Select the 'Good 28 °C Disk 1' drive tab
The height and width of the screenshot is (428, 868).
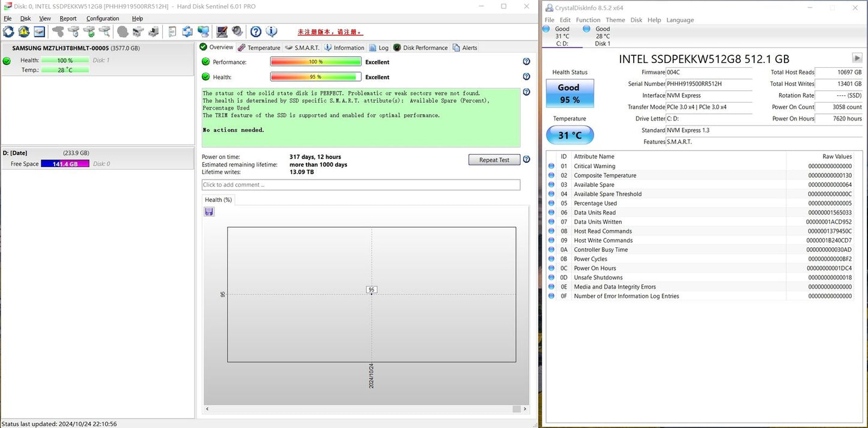602,36
